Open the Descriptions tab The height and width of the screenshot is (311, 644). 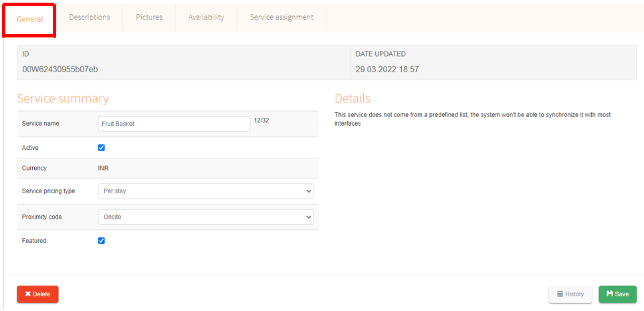(90, 17)
